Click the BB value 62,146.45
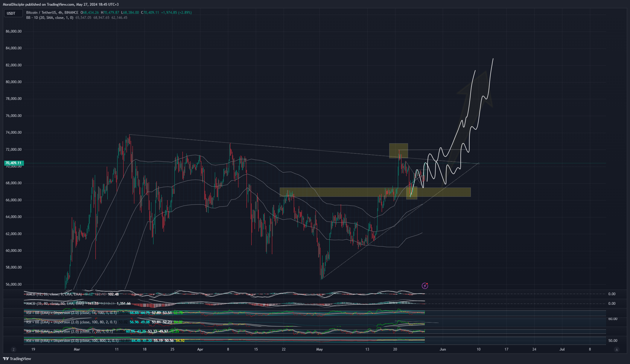630x364 pixels. [119, 18]
